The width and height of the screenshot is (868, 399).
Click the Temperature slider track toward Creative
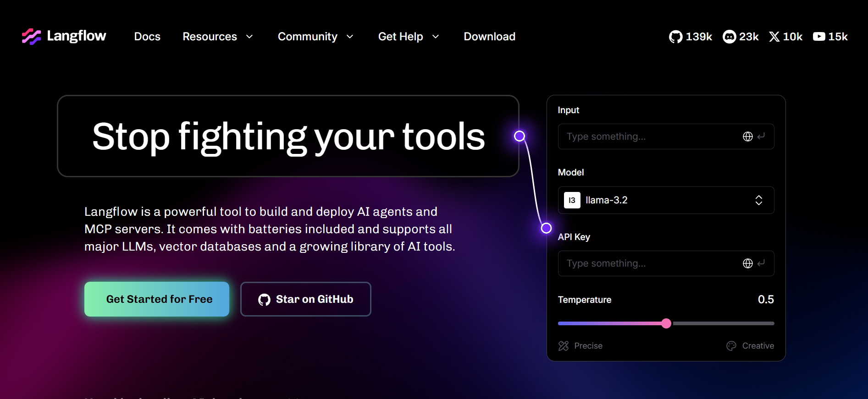(x=723, y=323)
